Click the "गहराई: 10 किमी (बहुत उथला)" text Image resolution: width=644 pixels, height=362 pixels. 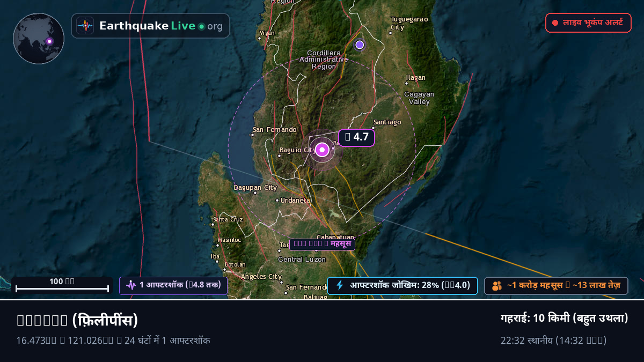[x=564, y=318]
